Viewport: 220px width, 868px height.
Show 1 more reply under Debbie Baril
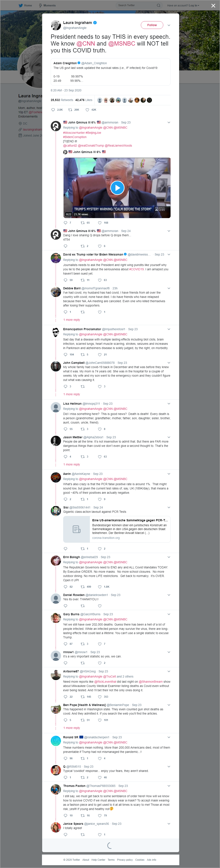(72, 320)
